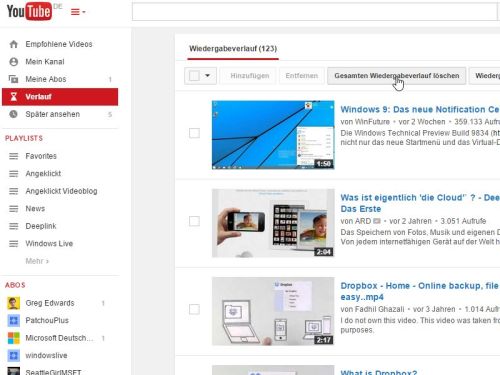
Task: Check the box for the Windows 9 video
Action: (x=194, y=133)
